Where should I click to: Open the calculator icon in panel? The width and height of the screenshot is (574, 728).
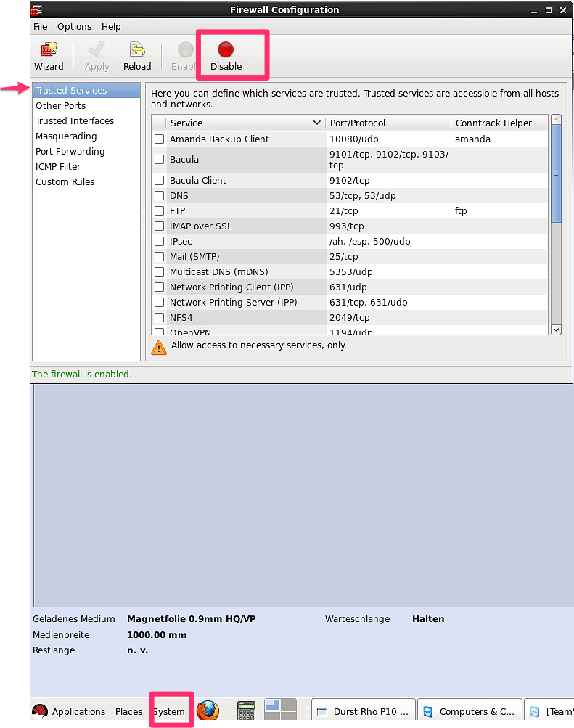pos(247,711)
